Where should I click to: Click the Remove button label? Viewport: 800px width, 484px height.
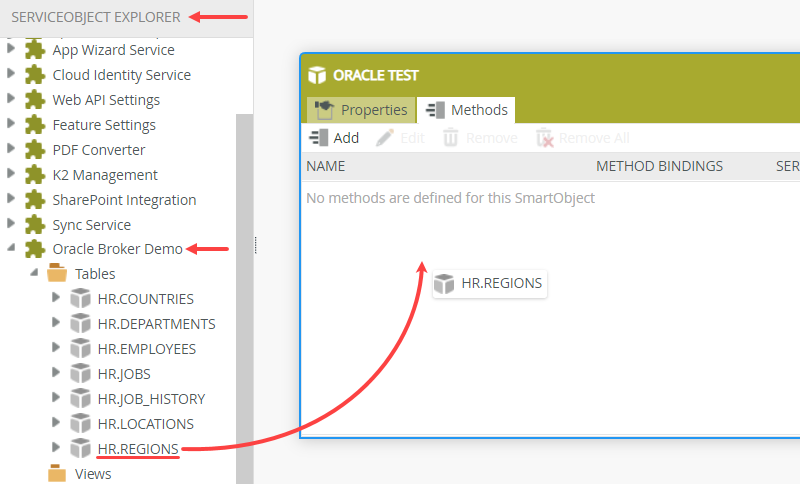(x=491, y=138)
